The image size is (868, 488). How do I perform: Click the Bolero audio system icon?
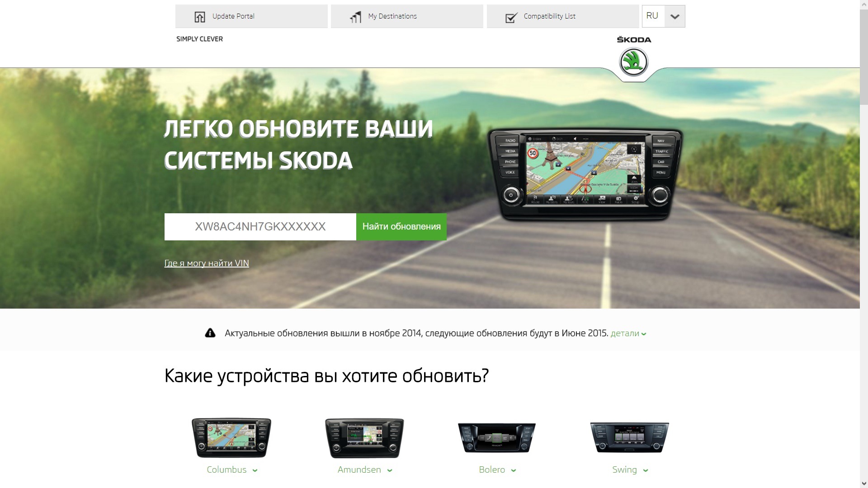tap(496, 437)
